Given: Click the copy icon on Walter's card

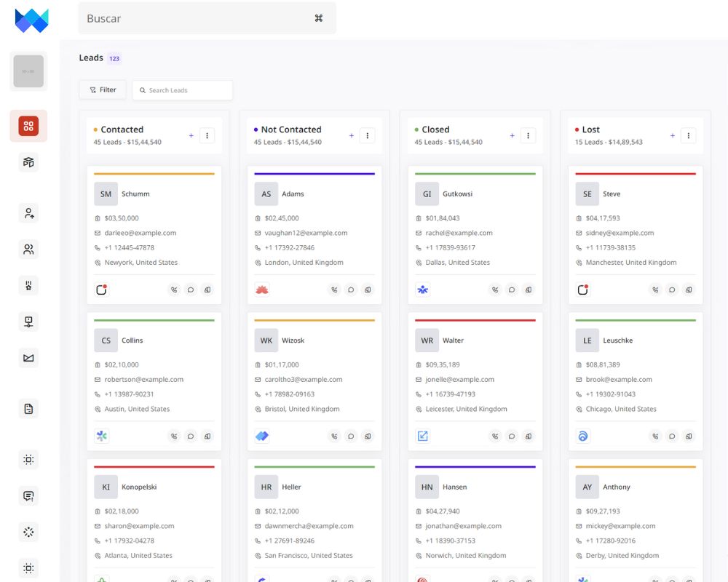Looking at the screenshot, I should point(528,436).
